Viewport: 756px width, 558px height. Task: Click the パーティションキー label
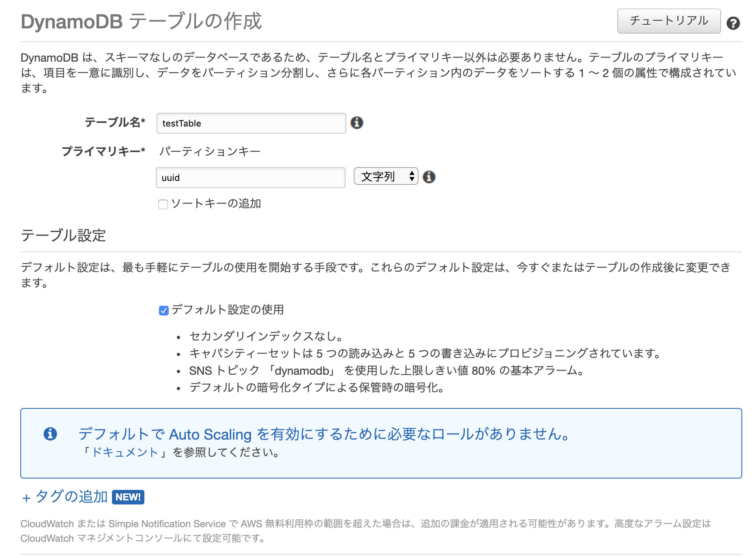click(x=210, y=151)
